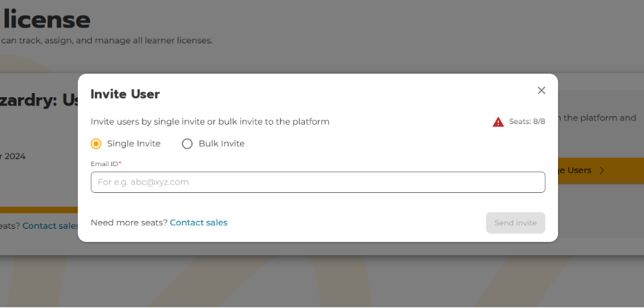The image size is (644, 308).
Task: Open the background Contact sales link at left
Action: pos(50,225)
